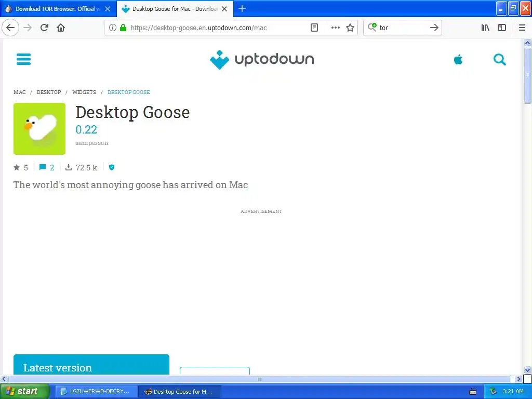Close the Desktop Goose tab

(x=224, y=9)
